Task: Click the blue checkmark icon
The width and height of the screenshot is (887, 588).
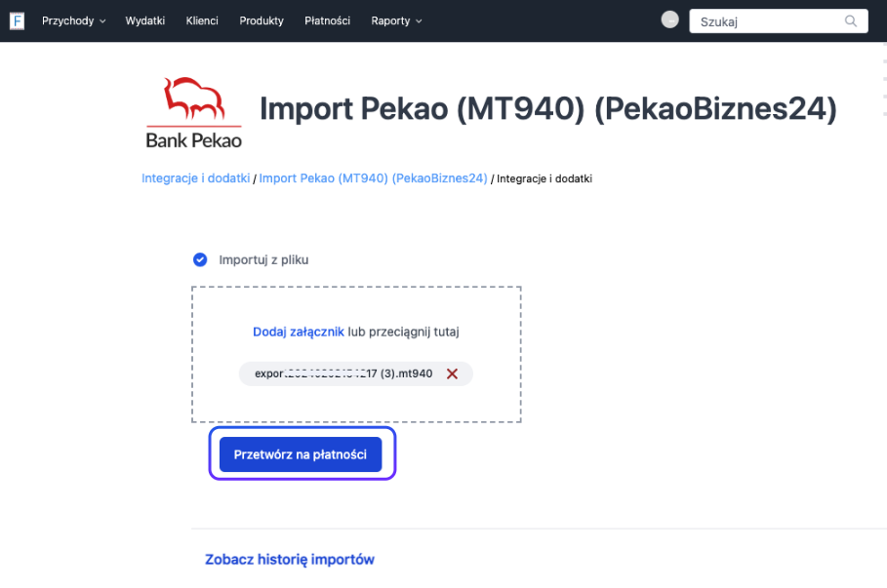Action: coord(200,259)
